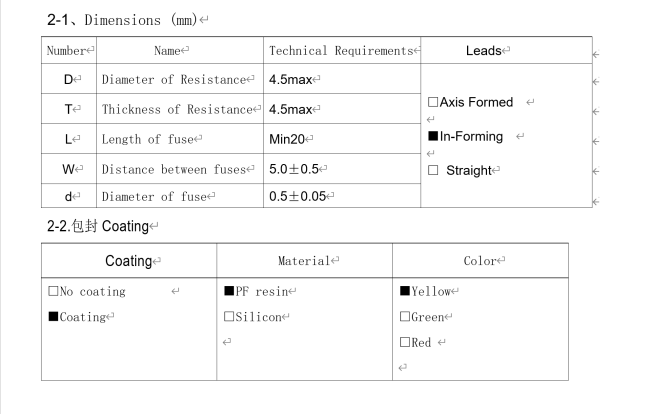
Task: Click the Leads column header cell
Action: [487, 50]
